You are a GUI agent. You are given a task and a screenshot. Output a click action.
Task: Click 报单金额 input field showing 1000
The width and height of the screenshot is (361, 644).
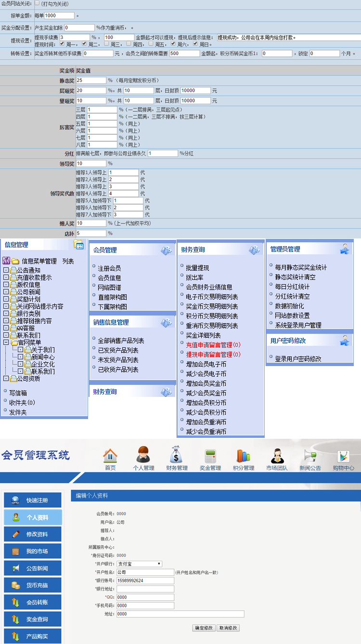(59, 16)
